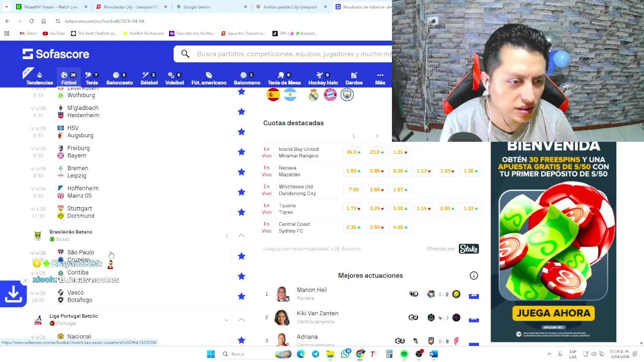Open the Real Madrid crest shortcut
This screenshot has height=362, width=644.
click(x=313, y=95)
